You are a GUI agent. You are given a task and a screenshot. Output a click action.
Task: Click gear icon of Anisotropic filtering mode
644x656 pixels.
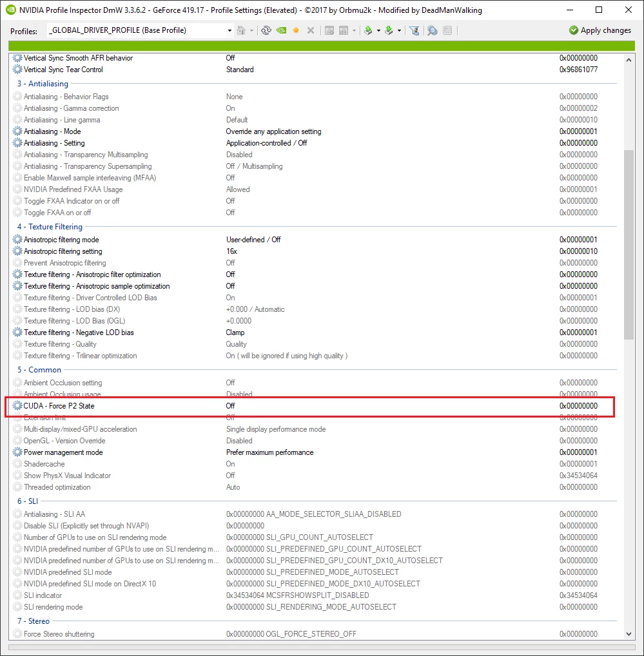click(x=17, y=240)
